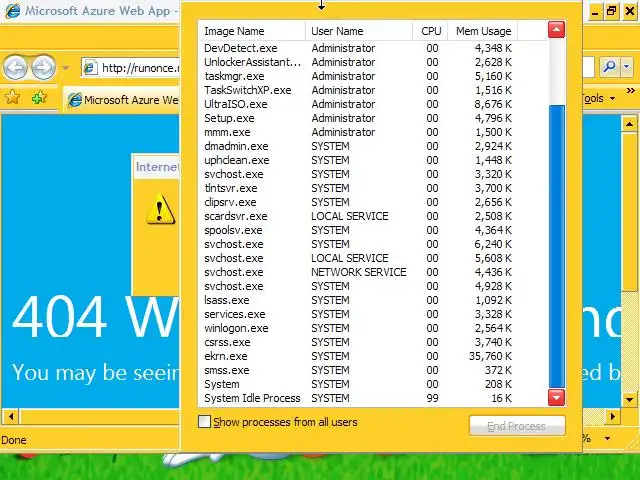The image size is (640, 480).
Task: Select svchost.exe run by NETWORK SERVICE
Action: pos(358,272)
